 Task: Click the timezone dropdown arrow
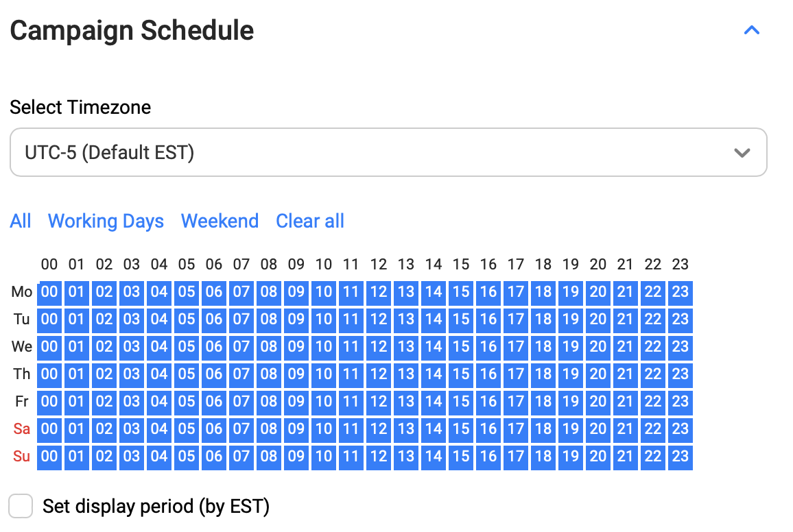point(742,152)
